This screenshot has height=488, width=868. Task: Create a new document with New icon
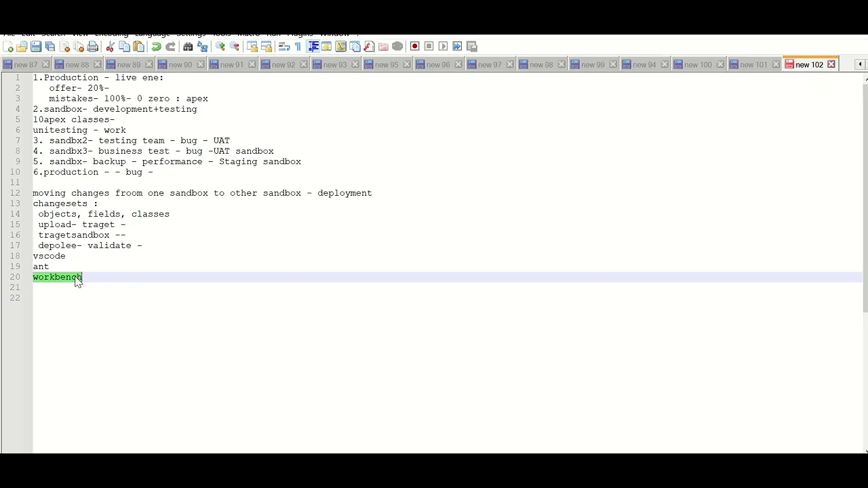[8, 46]
